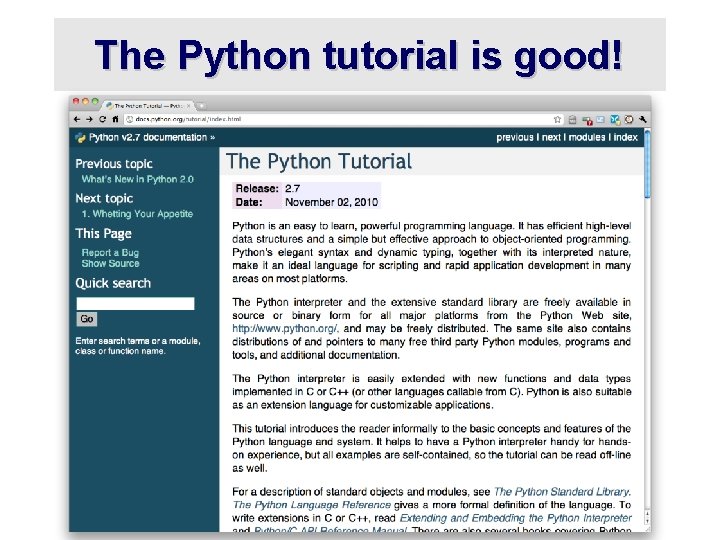Open The Python Standard Library link
Viewport: 720px width, 540px height.
tap(562, 492)
